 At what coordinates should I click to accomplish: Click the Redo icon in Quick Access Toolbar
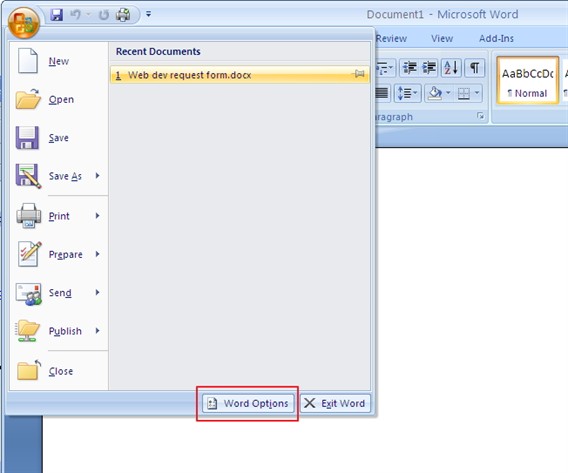104,15
